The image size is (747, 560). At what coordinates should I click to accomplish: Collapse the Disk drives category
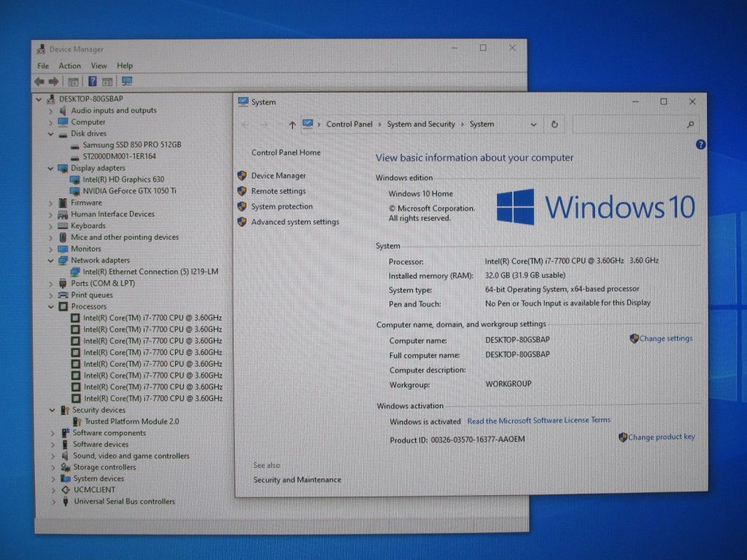pos(50,134)
